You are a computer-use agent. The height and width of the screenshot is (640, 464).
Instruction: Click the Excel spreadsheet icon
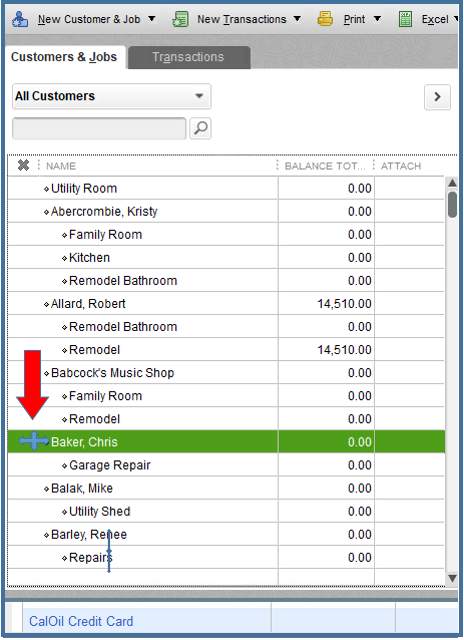pyautogui.click(x=405, y=19)
